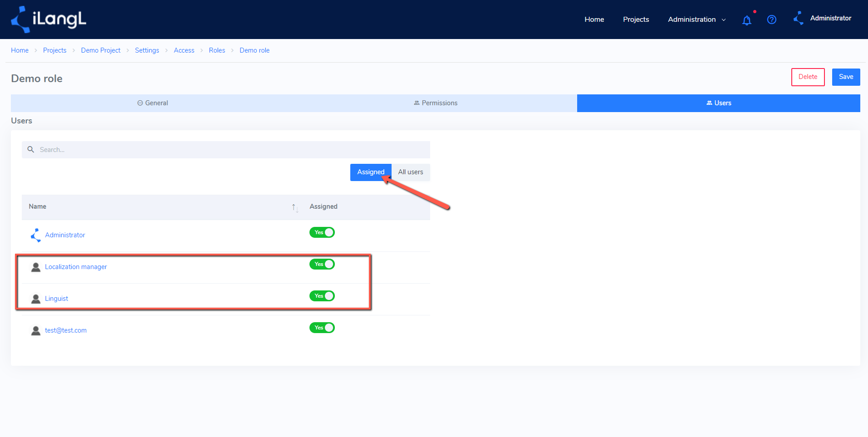Open Administrator user link in table
The height and width of the screenshot is (437, 868).
(x=65, y=235)
